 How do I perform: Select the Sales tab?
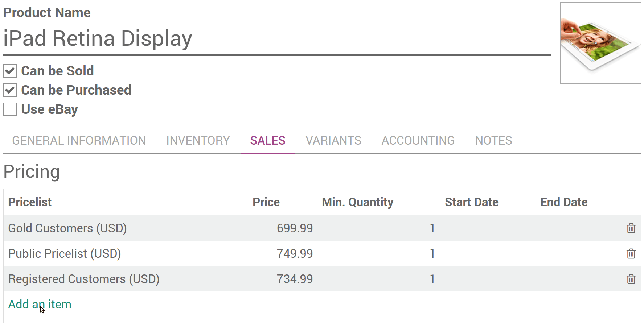click(x=267, y=140)
